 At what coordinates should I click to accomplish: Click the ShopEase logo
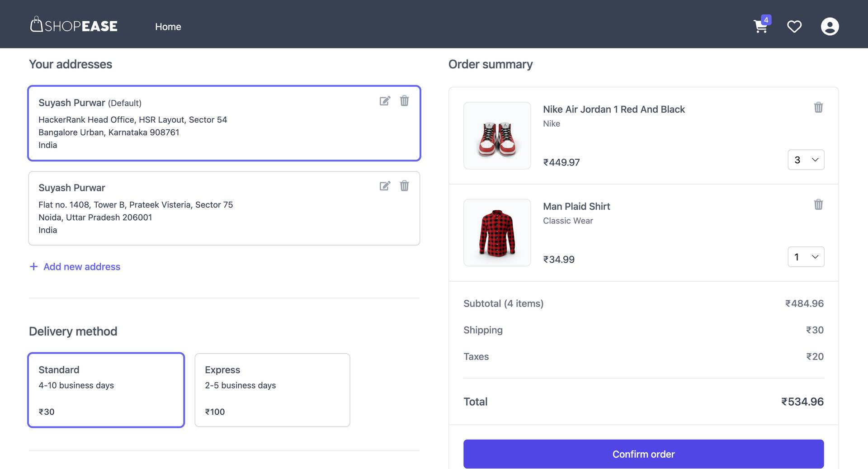[x=74, y=25]
